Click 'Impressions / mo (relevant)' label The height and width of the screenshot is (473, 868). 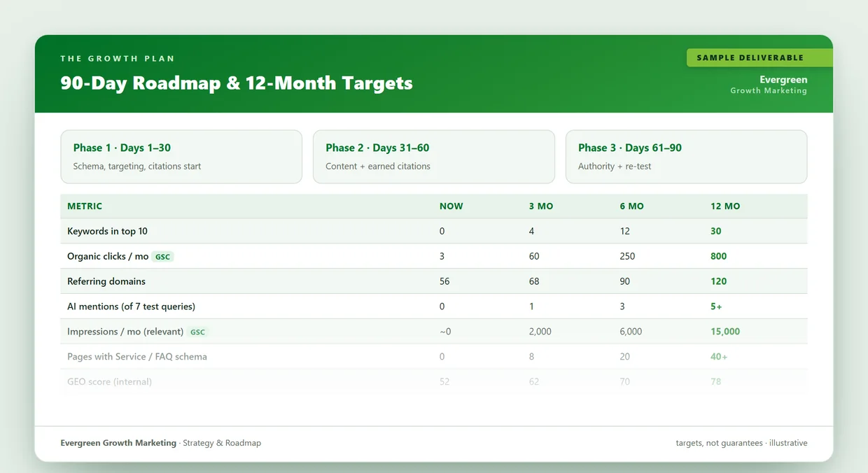click(x=125, y=332)
